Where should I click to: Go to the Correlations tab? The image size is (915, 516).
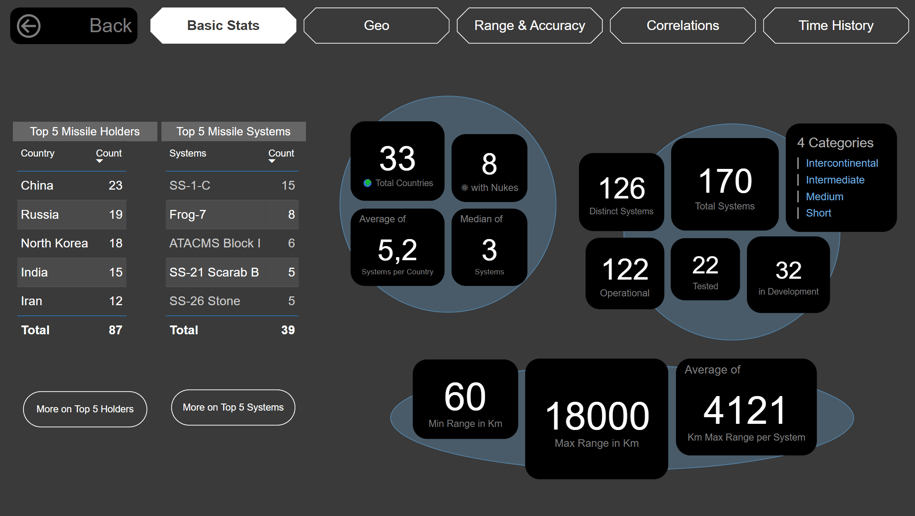[x=683, y=26]
